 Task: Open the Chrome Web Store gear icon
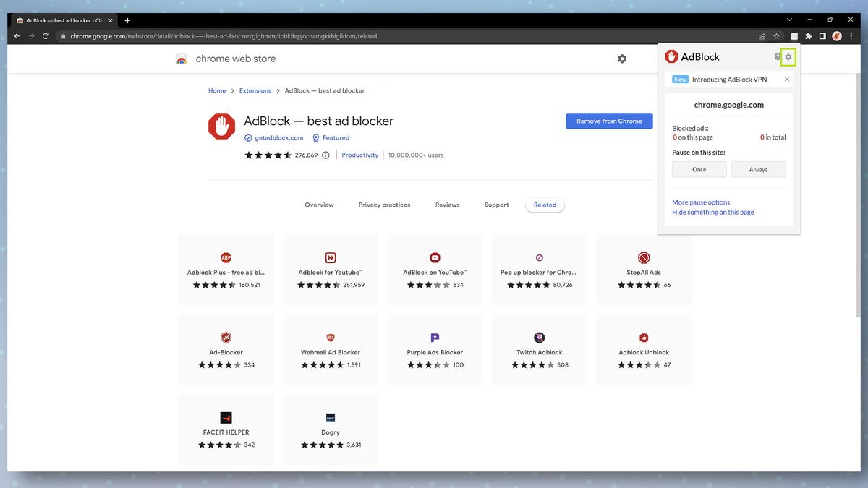tap(622, 59)
